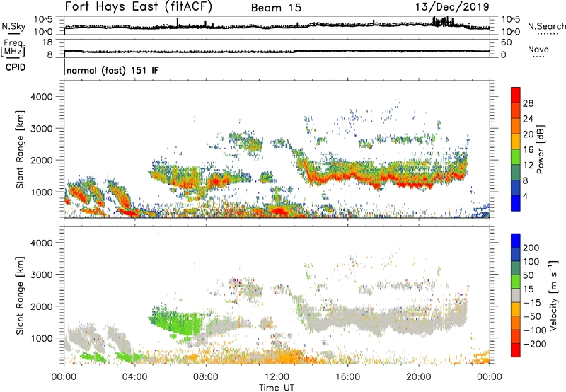Click the 'Time UT' axis title

pyautogui.click(x=277, y=388)
